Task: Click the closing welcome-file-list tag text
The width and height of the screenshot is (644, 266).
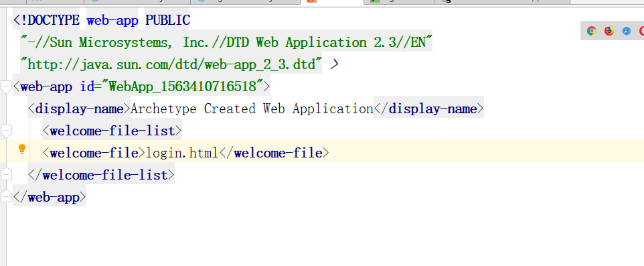Action: pyautogui.click(x=101, y=176)
